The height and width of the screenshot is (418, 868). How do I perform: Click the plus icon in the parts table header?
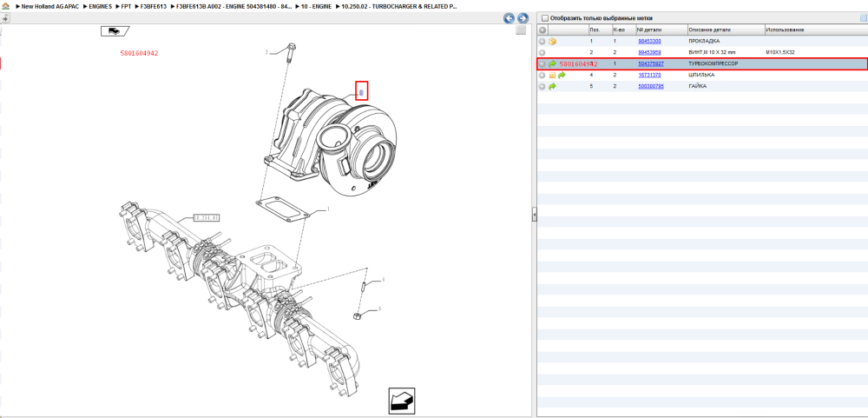pyautogui.click(x=542, y=30)
